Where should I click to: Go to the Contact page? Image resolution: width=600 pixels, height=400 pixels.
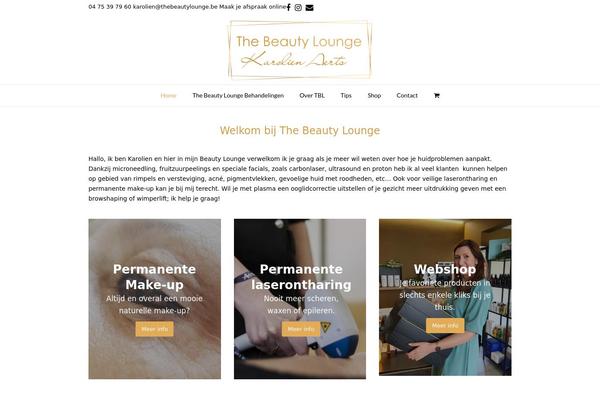[407, 96]
